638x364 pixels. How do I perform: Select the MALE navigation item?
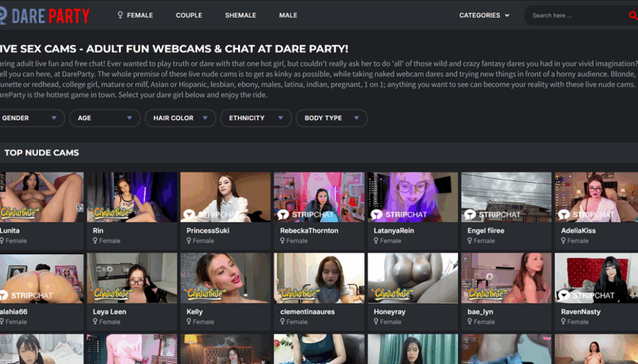(288, 15)
